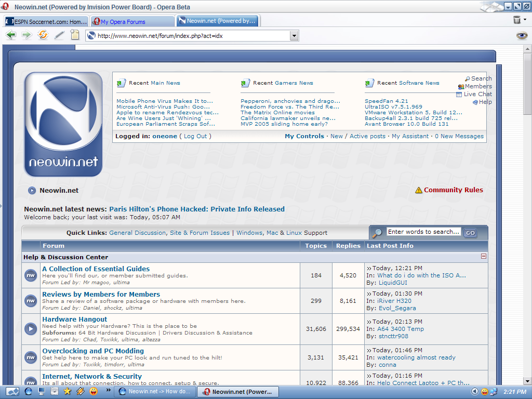Open Microsoft Anti-Virus Push news item

[163, 107]
